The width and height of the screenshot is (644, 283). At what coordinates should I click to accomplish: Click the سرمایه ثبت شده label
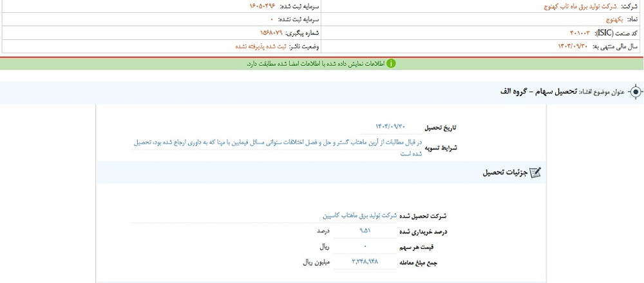[x=299, y=6]
